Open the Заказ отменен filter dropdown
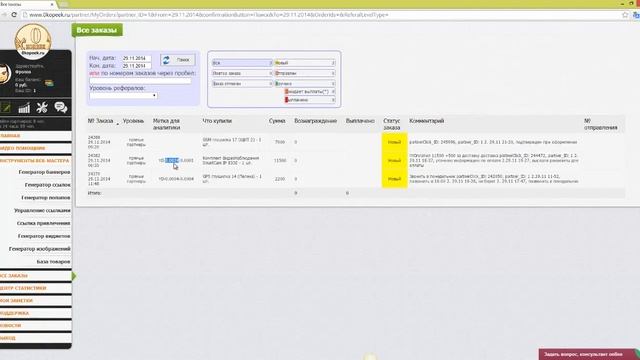The image size is (640, 360). 242,83
